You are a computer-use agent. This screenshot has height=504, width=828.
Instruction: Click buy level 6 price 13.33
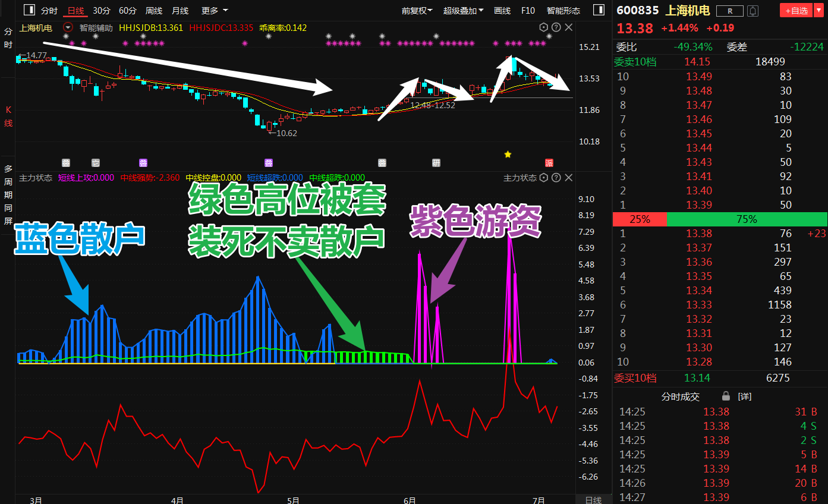[x=698, y=305]
